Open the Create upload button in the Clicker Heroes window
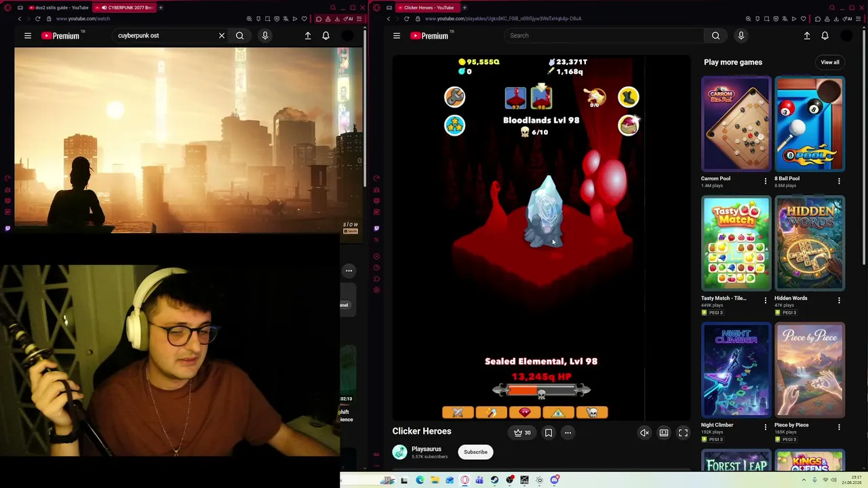The height and width of the screenshot is (488, 868). [807, 35]
